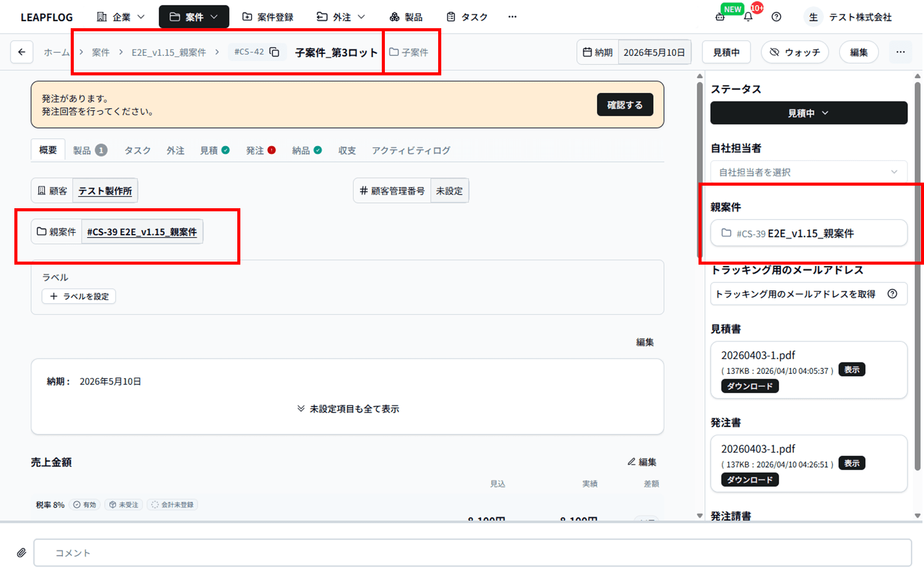Click the 確認する button in the order banner

(625, 104)
